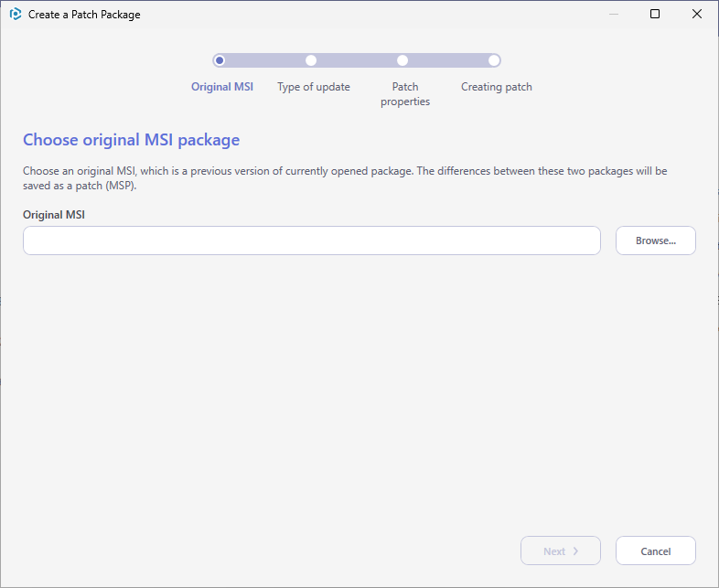
Task: Jump to the Creating patch step label
Action: coord(497,87)
